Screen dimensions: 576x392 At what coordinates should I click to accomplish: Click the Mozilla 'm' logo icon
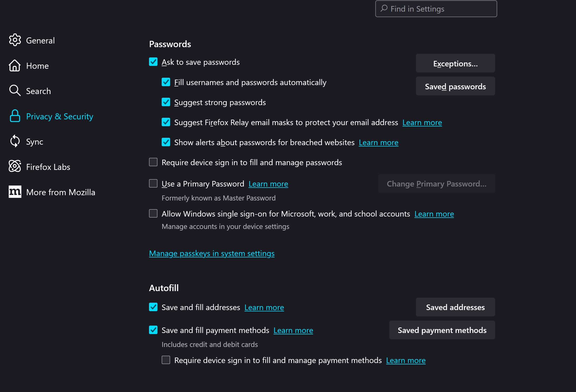tap(15, 192)
